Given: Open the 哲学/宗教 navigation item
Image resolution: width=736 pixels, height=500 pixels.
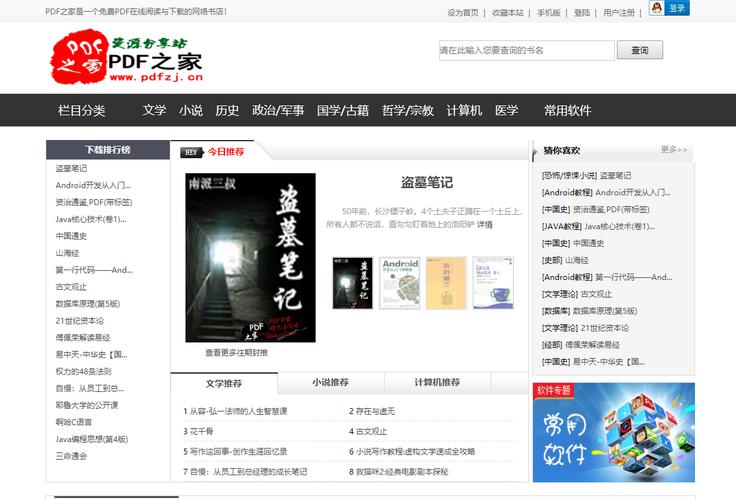Looking at the screenshot, I should click(407, 110).
